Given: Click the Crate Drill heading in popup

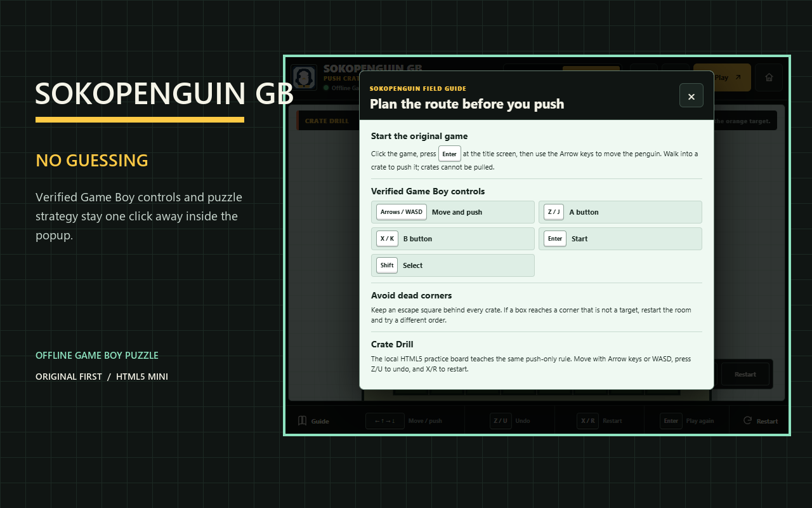Looking at the screenshot, I should tap(392, 344).
